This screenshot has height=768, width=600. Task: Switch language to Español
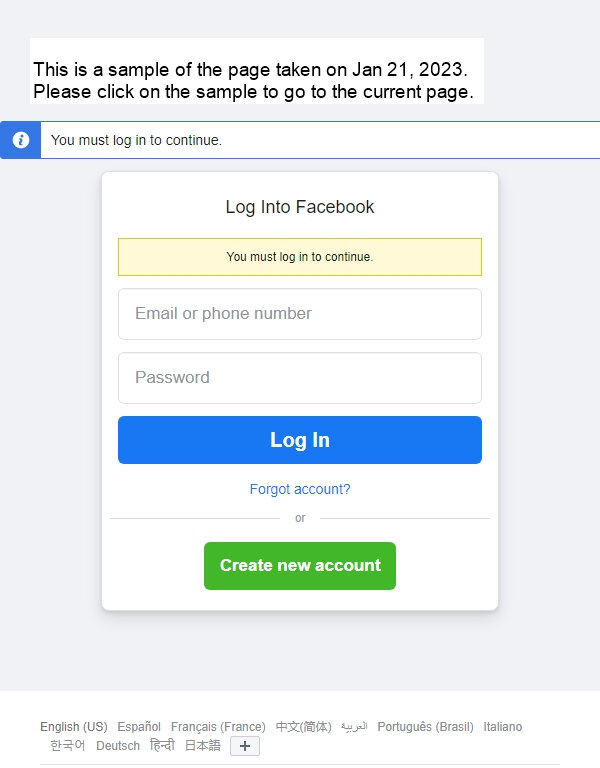[139, 726]
